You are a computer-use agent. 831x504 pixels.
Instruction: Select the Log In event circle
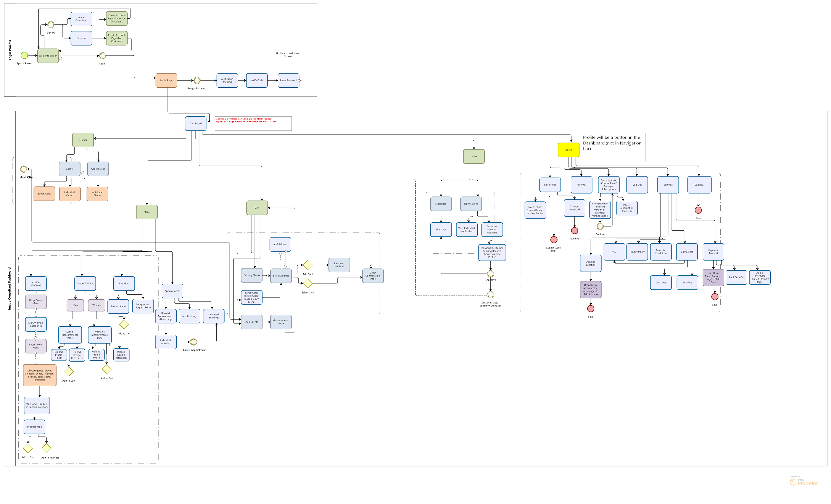(x=103, y=56)
